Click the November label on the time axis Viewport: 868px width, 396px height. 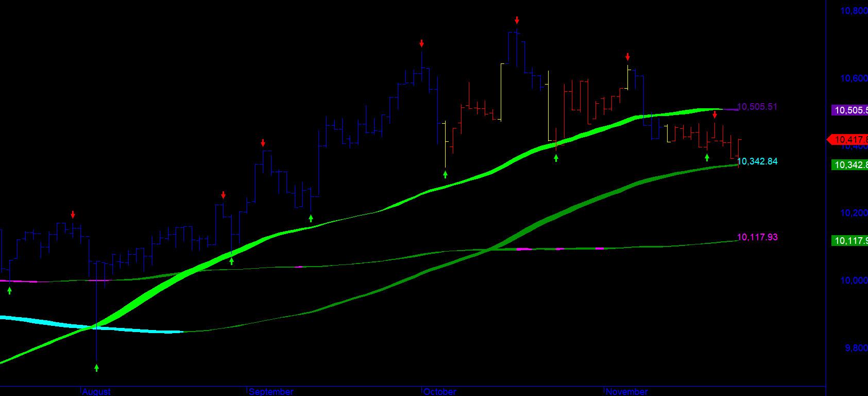pyautogui.click(x=627, y=392)
